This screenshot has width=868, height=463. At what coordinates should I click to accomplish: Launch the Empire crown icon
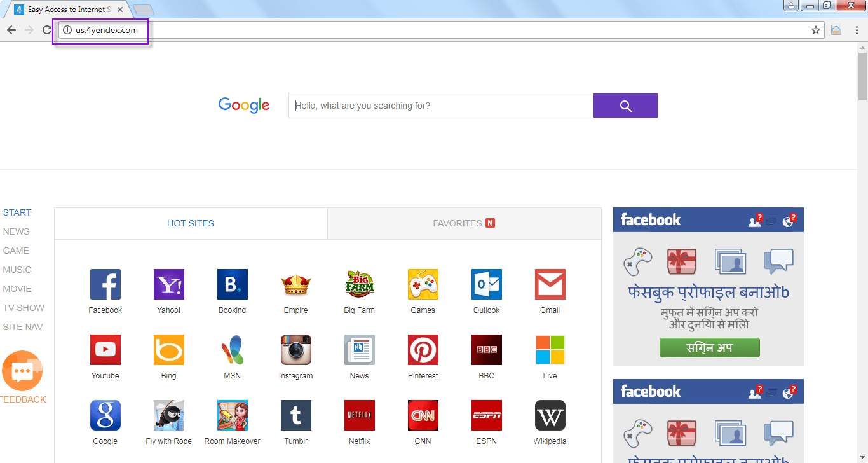coord(296,284)
